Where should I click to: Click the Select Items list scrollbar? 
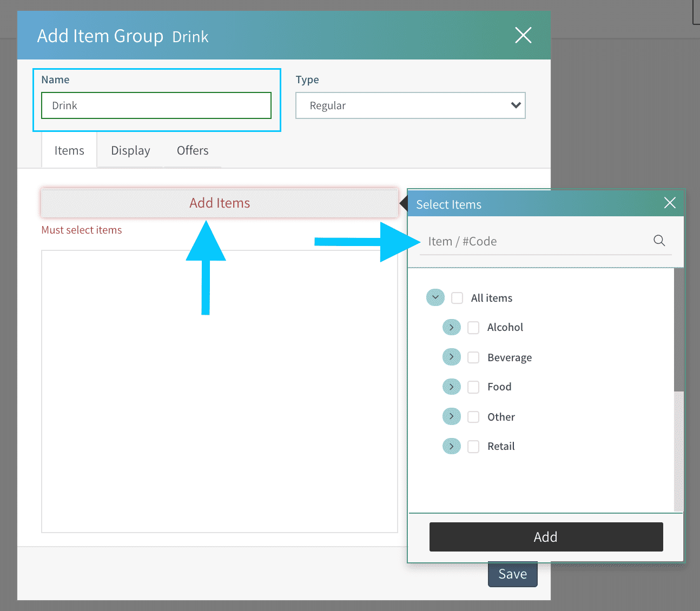(678, 330)
